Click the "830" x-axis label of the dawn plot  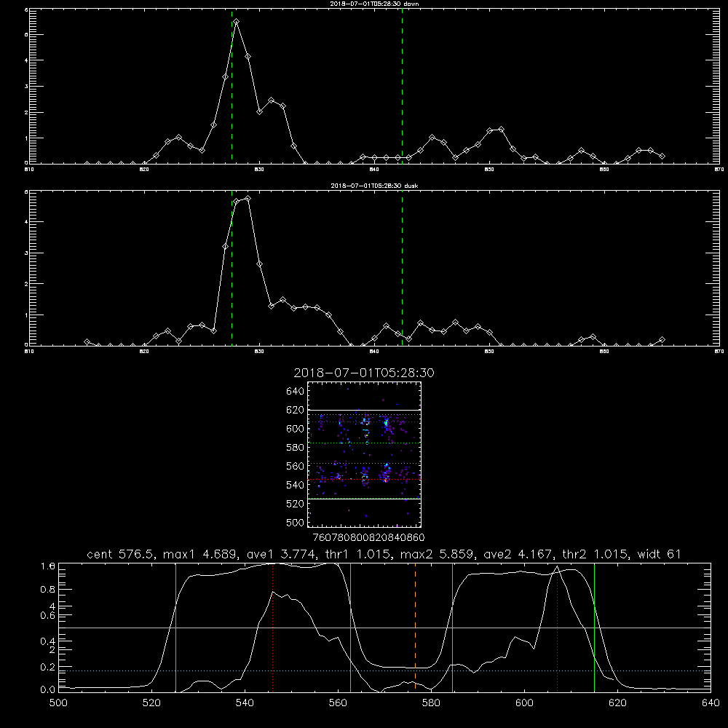click(259, 170)
